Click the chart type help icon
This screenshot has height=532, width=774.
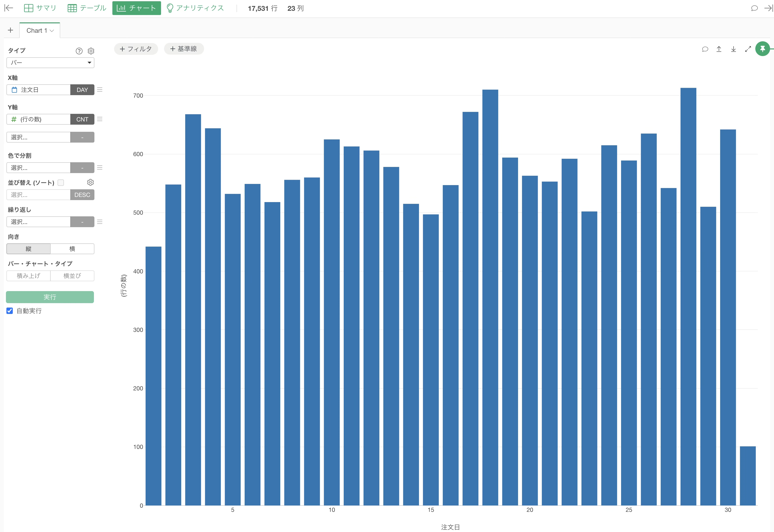[79, 51]
